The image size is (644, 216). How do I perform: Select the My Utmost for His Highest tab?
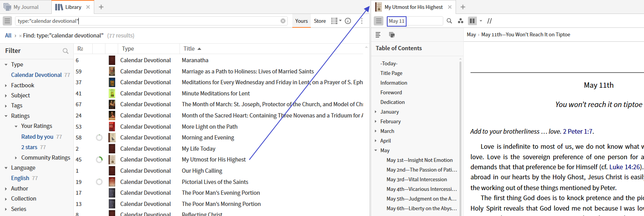point(414,7)
